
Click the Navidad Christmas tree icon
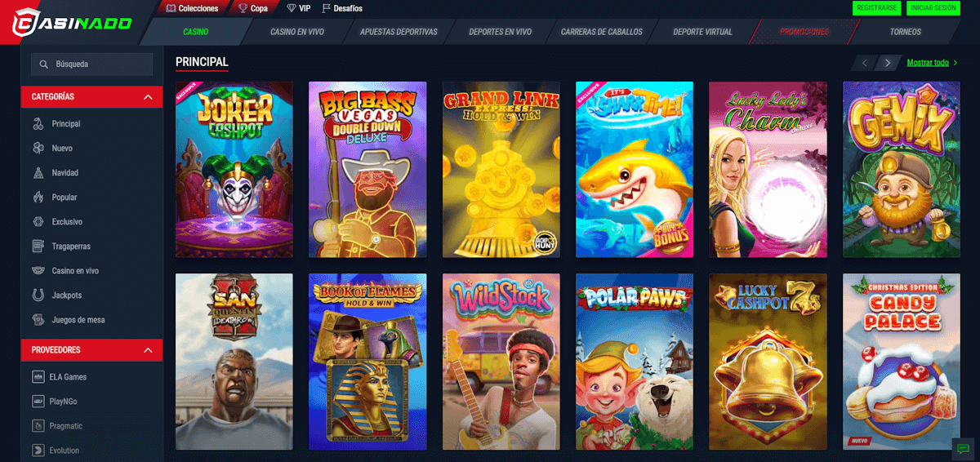tap(38, 173)
